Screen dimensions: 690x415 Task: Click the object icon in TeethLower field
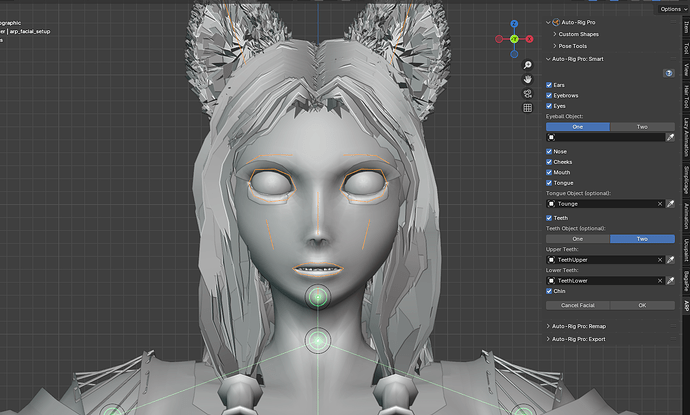click(551, 281)
